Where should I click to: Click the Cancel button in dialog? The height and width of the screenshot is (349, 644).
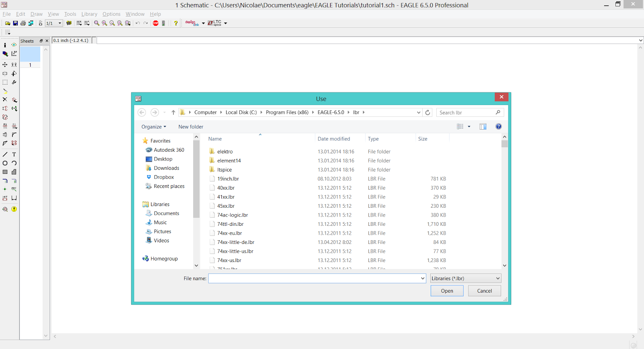coord(485,291)
